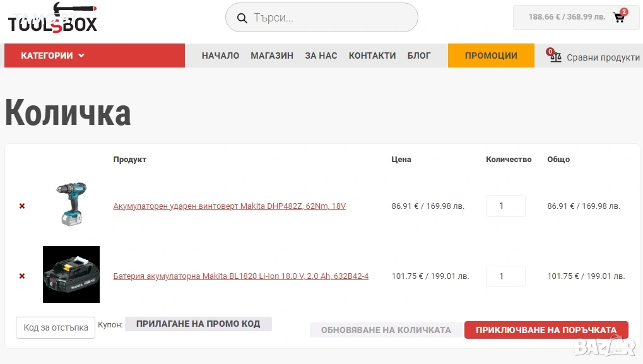Remove Makita DHP482Z drill from cart

pos(22,206)
